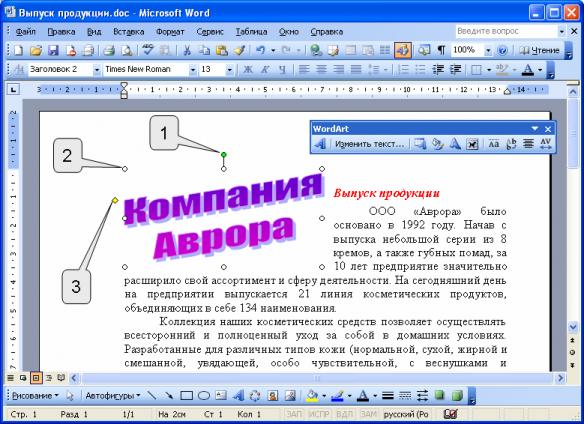Expand the undo history dropdown arrow
Viewport: 584px width, 424px height.
click(x=273, y=50)
